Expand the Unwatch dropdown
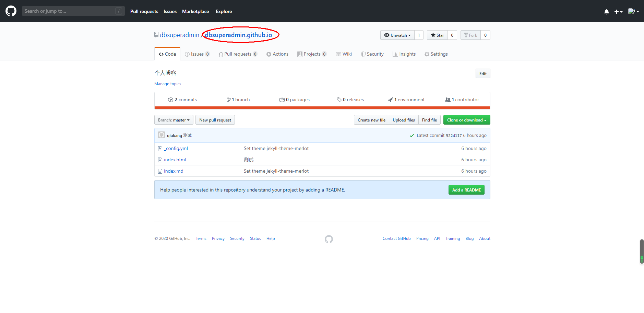Viewport: 644px width, 313px height. [397, 35]
